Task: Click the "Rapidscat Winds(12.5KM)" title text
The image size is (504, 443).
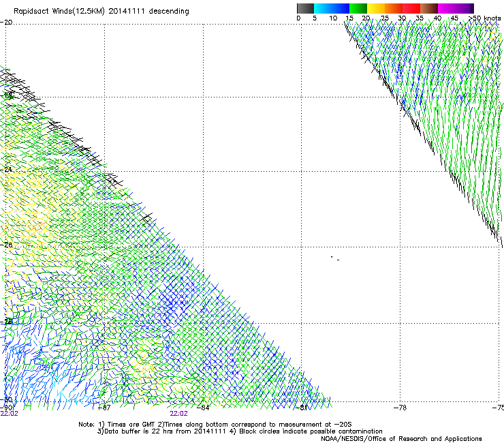Action: pyautogui.click(x=59, y=12)
